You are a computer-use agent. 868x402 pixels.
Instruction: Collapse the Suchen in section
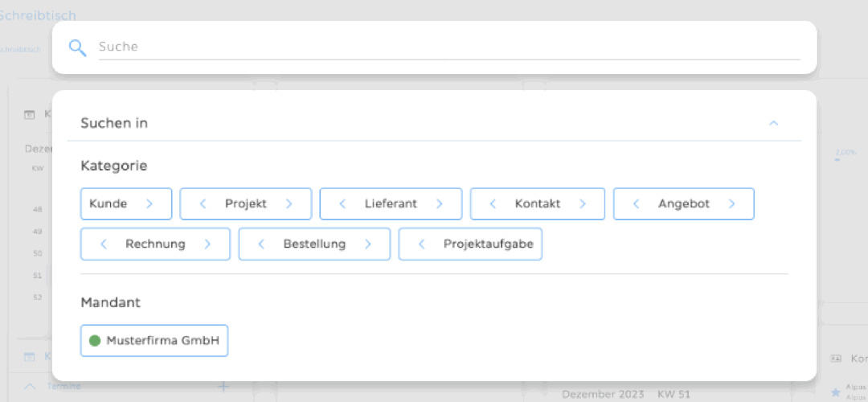(x=773, y=123)
